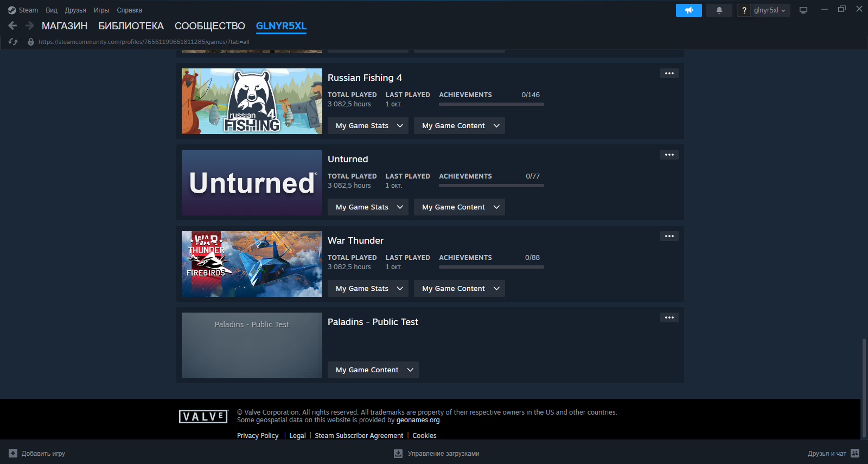This screenshot has height=464, width=868.
Task: Click the Valve logo in footer
Action: (x=203, y=416)
